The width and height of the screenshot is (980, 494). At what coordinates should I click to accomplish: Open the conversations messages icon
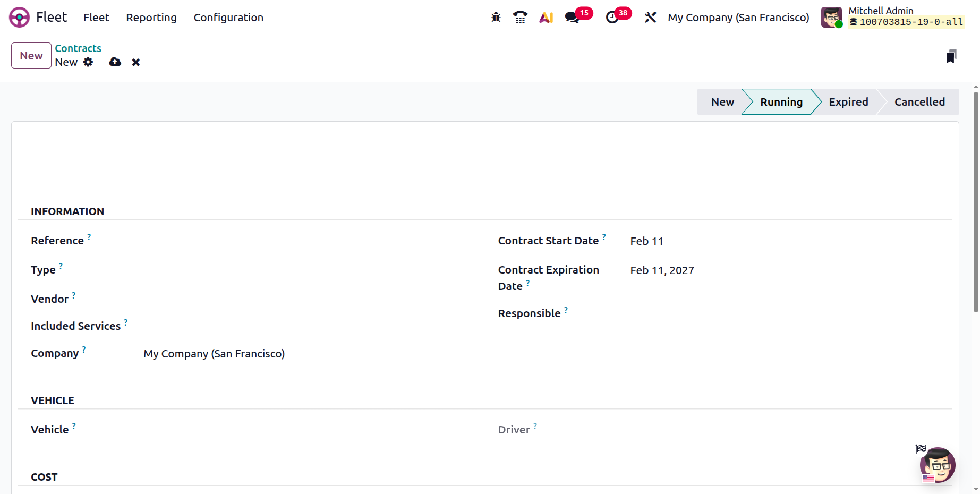pyautogui.click(x=572, y=18)
